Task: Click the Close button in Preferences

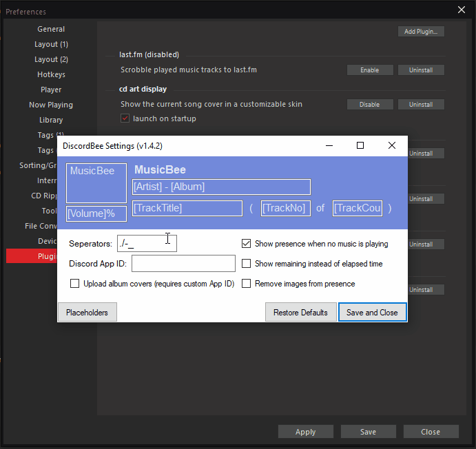Action: pyautogui.click(x=431, y=431)
